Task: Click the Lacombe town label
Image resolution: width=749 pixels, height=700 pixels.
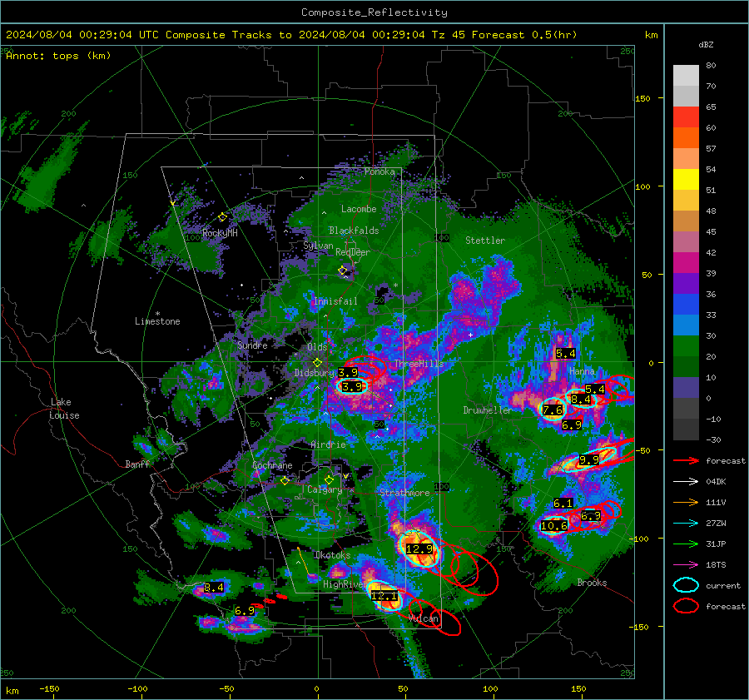Action: pos(359,209)
